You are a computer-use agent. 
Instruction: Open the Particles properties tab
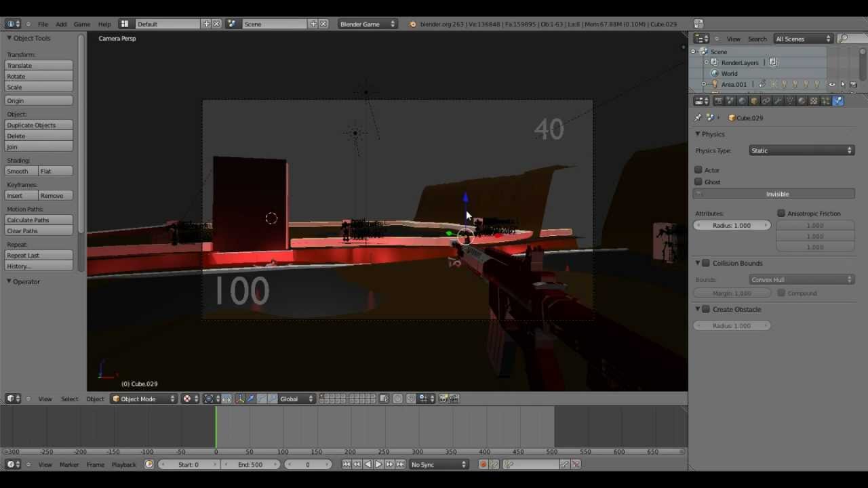coord(825,101)
